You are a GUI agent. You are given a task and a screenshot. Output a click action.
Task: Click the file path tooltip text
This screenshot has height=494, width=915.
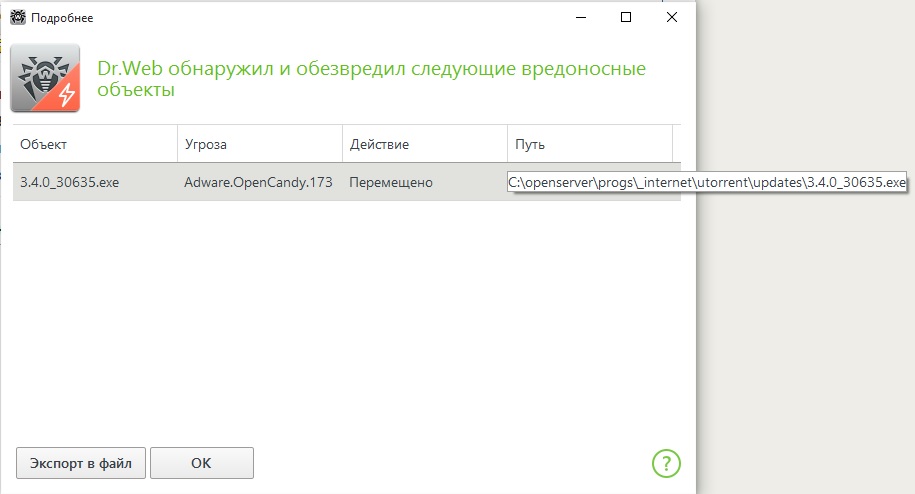707,183
